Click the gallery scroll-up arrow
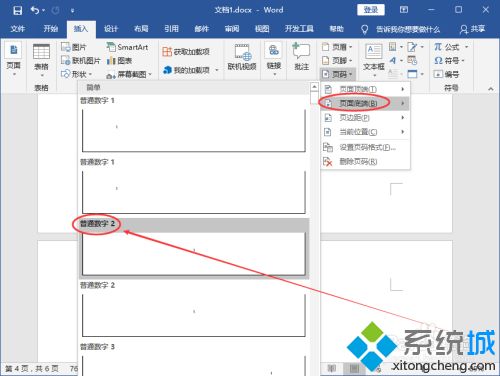The image size is (500, 376). [314, 87]
